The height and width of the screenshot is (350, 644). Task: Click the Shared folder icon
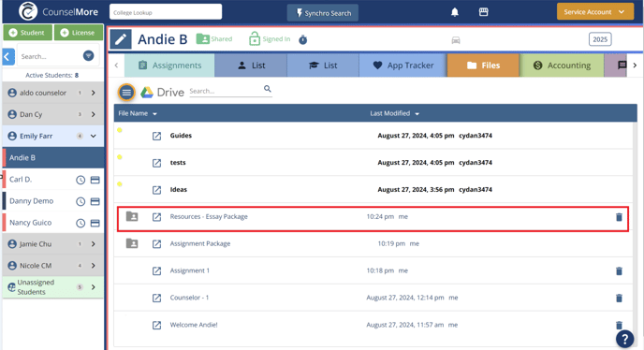click(202, 39)
